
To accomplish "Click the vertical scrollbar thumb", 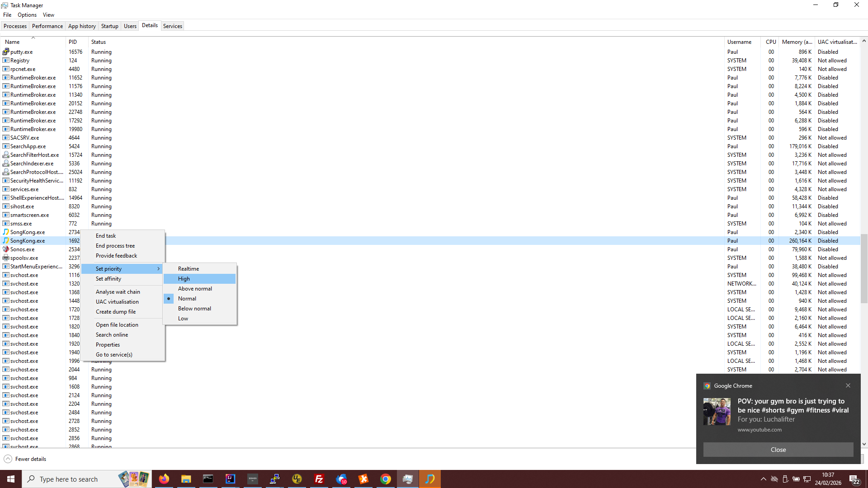I will point(864,269).
